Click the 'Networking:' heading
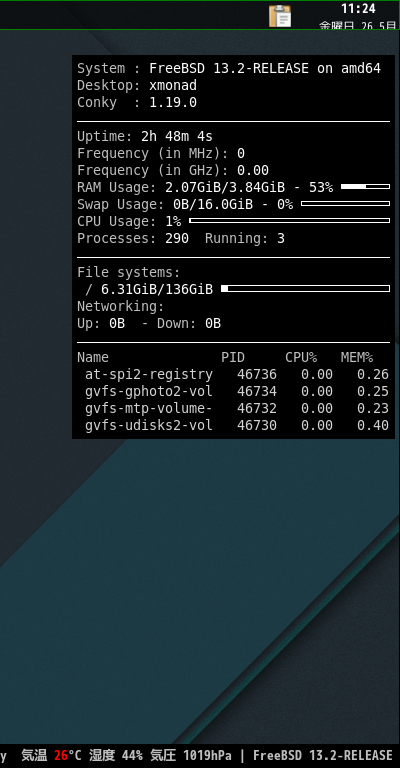 (x=120, y=307)
